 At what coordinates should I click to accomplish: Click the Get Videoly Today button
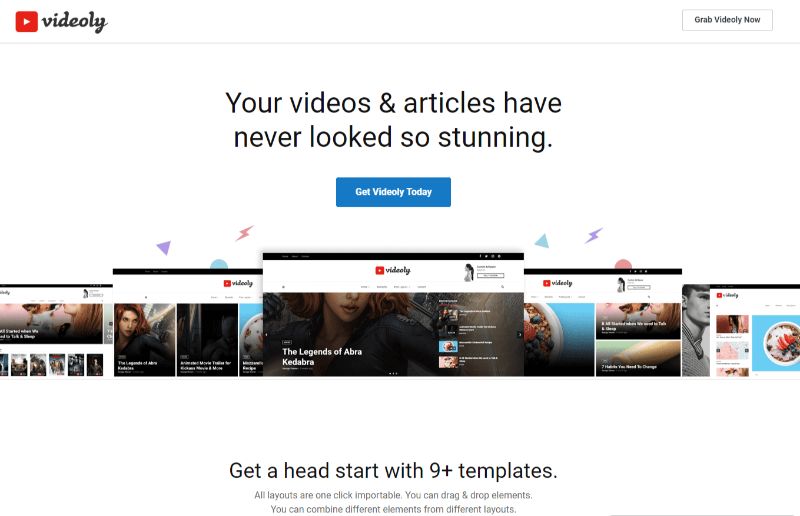click(x=393, y=192)
